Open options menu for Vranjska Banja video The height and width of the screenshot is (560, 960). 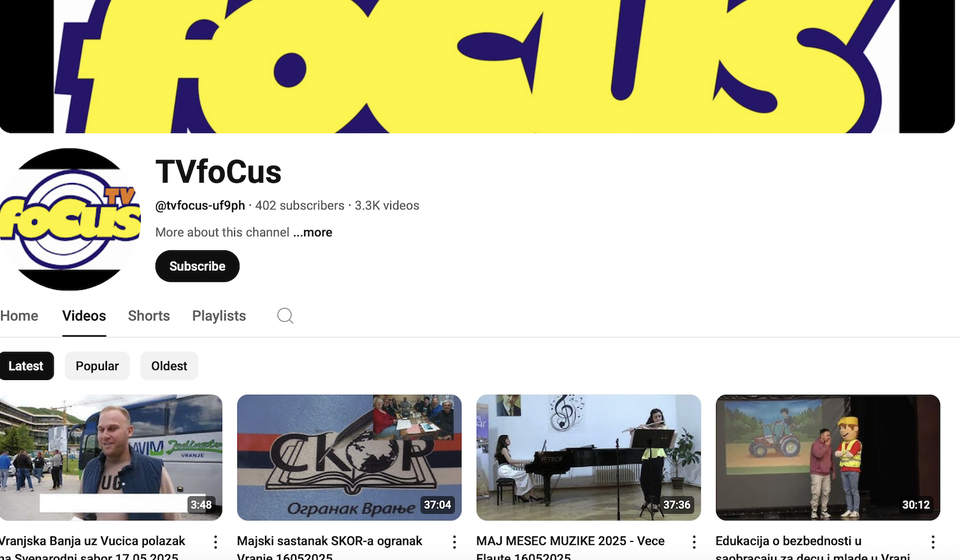tap(216, 542)
